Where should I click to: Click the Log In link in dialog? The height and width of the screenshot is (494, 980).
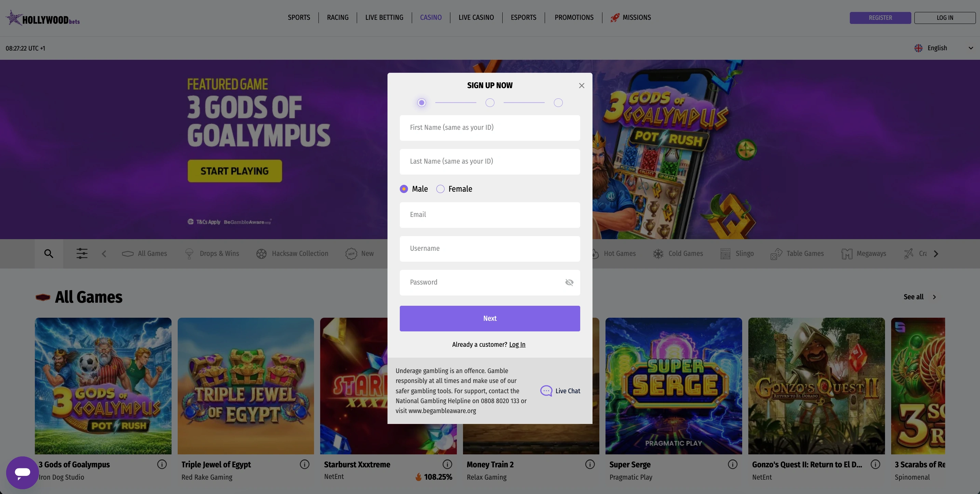(x=517, y=345)
